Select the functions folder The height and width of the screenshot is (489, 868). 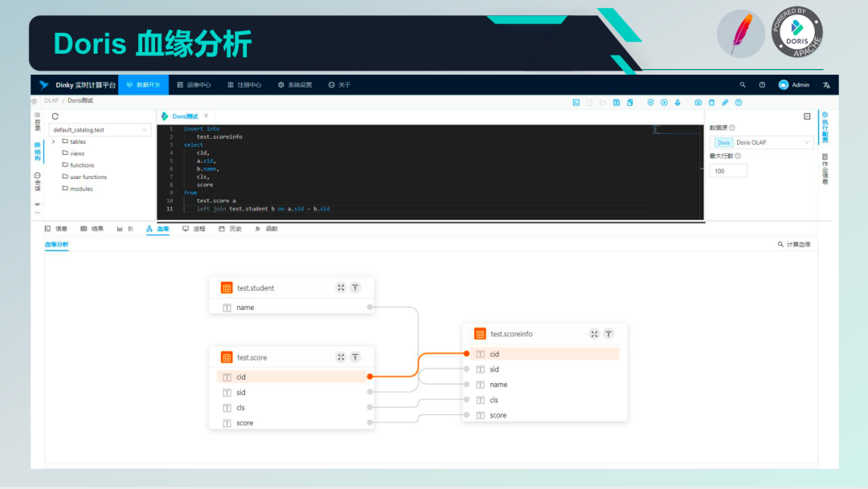pos(78,165)
